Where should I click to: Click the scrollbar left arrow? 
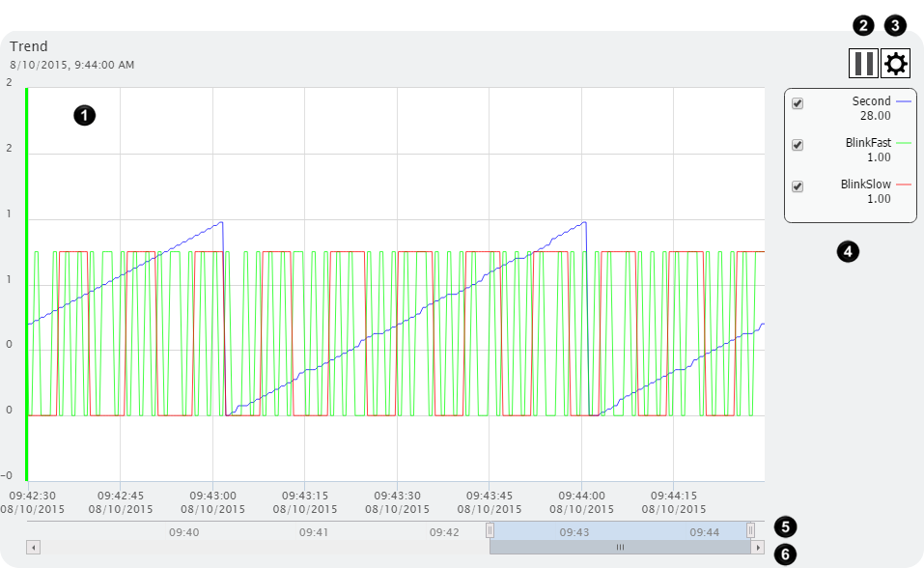pyautogui.click(x=33, y=548)
